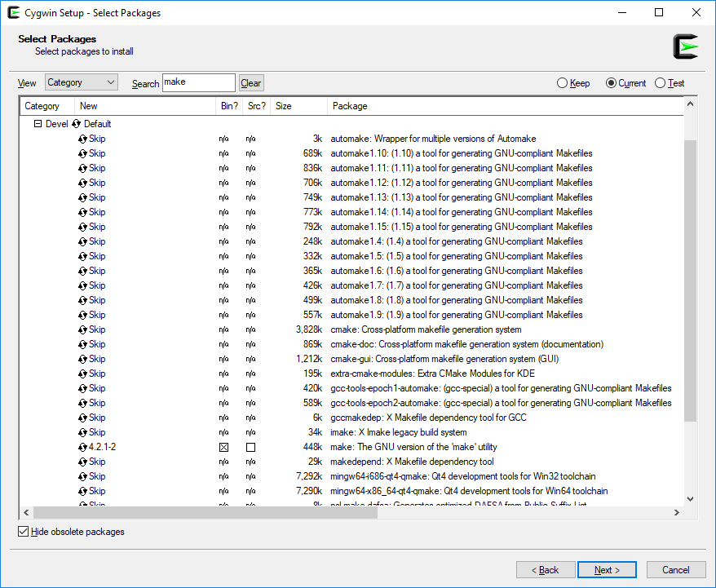Uncheck Hide obsolete packages

pyautogui.click(x=24, y=532)
